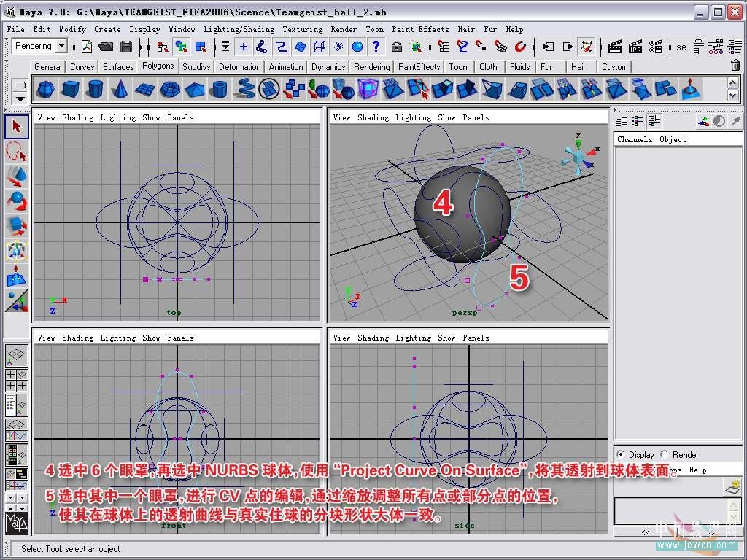747x560 pixels.
Task: Activate the Scale tool in toolbox
Action: (x=17, y=226)
